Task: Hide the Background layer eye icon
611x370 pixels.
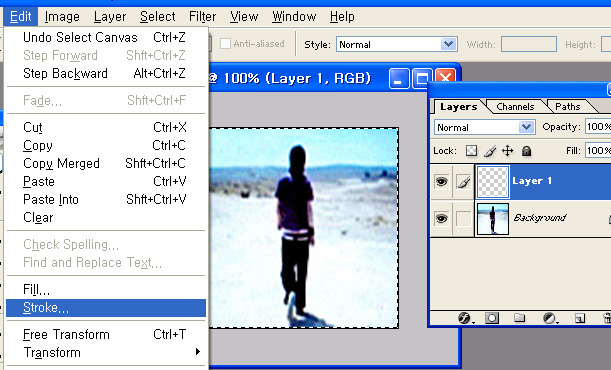Action: pos(441,218)
